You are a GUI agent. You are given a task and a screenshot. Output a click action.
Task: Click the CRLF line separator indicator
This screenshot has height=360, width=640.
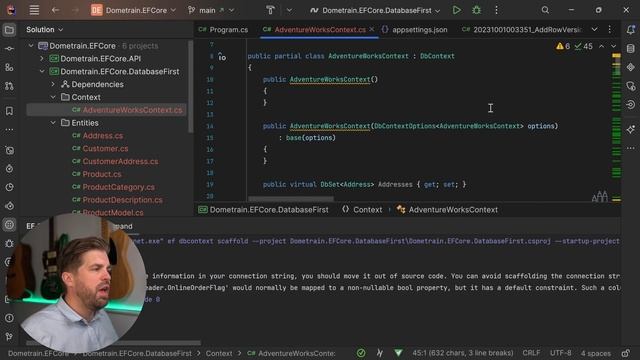click(531, 353)
